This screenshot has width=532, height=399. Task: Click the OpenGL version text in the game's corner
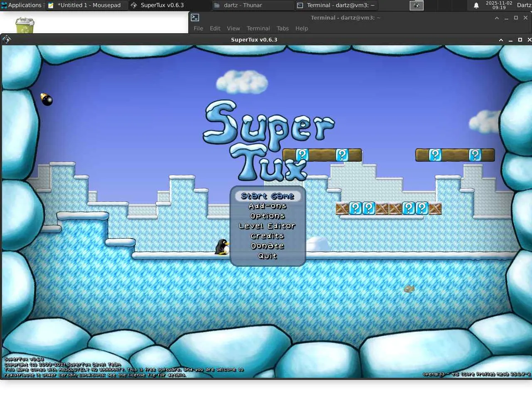(476, 374)
